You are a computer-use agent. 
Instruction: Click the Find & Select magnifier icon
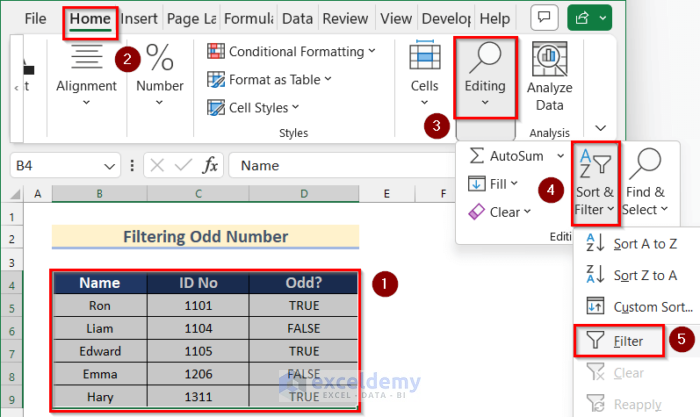point(646,163)
